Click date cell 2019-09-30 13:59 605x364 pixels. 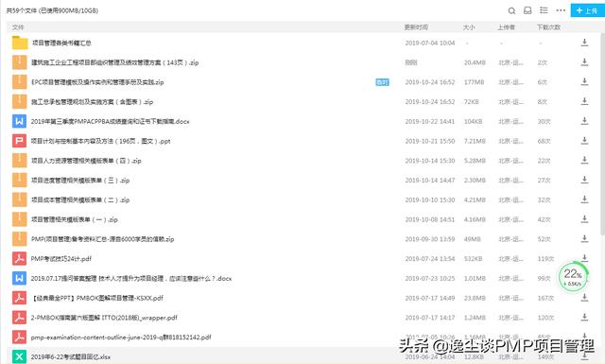[430, 239]
